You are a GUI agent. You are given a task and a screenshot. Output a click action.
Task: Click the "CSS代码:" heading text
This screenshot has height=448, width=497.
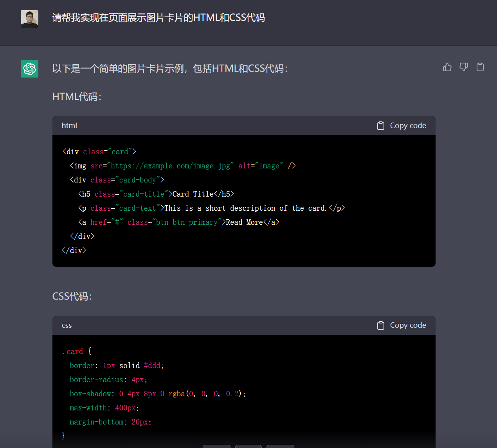click(72, 296)
